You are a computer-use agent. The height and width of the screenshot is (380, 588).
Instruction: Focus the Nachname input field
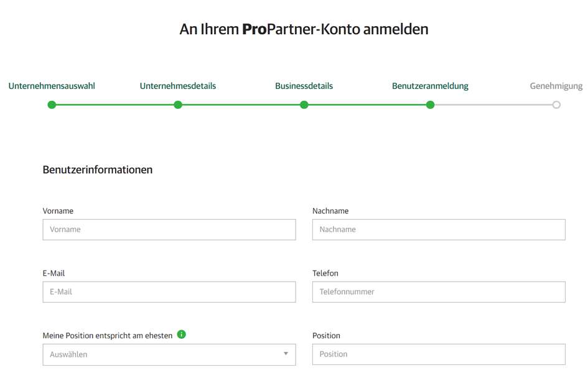tap(439, 229)
